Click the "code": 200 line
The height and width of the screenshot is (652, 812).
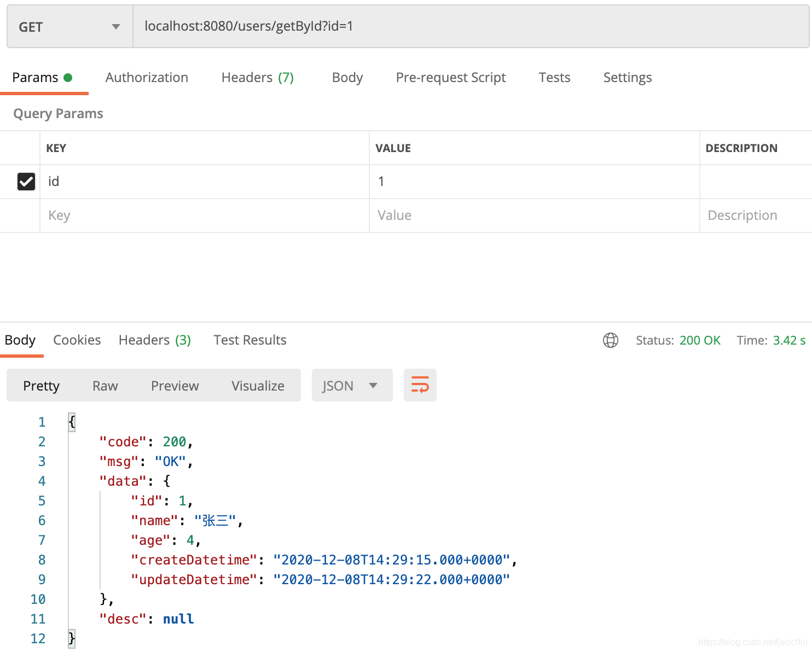pos(146,442)
